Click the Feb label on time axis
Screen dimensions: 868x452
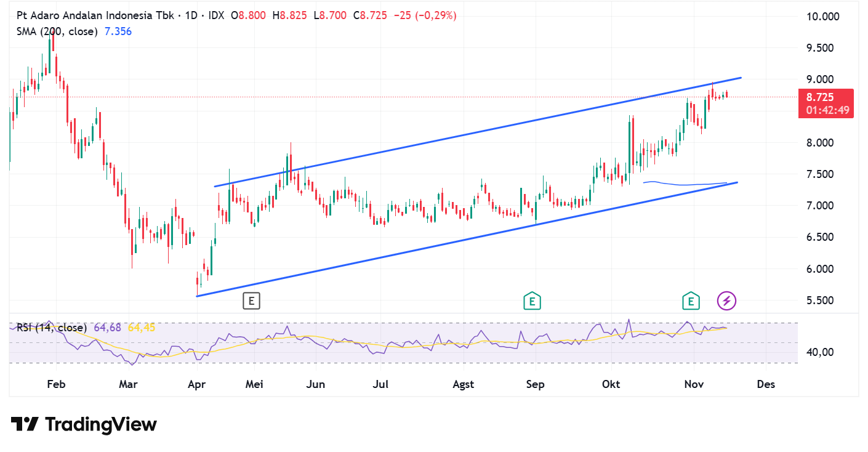point(56,384)
